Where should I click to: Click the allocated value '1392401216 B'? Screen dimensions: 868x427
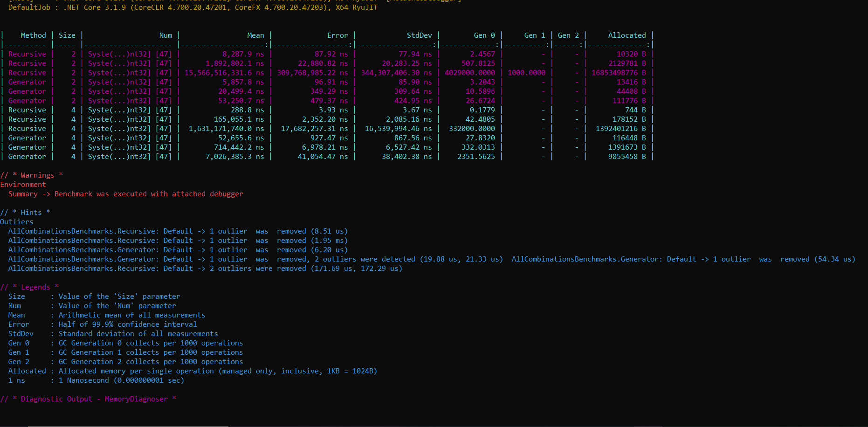(620, 129)
